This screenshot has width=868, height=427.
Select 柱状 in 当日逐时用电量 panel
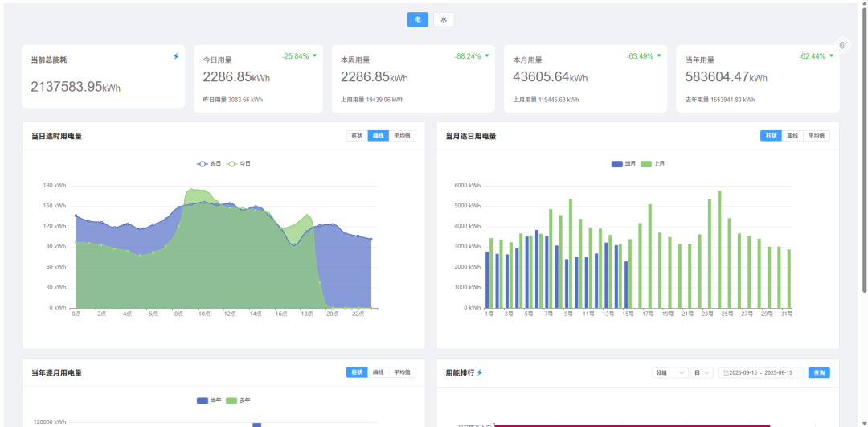click(357, 136)
